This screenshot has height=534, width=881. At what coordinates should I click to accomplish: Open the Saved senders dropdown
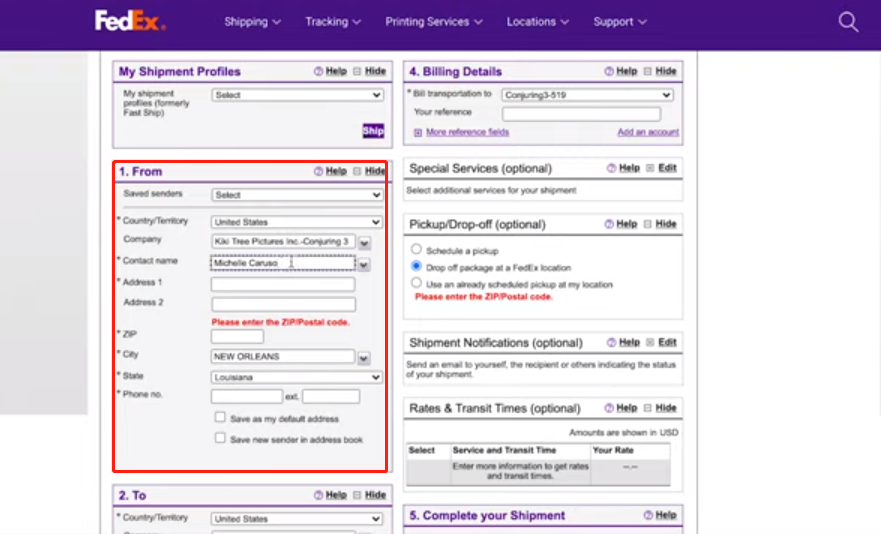tap(297, 195)
